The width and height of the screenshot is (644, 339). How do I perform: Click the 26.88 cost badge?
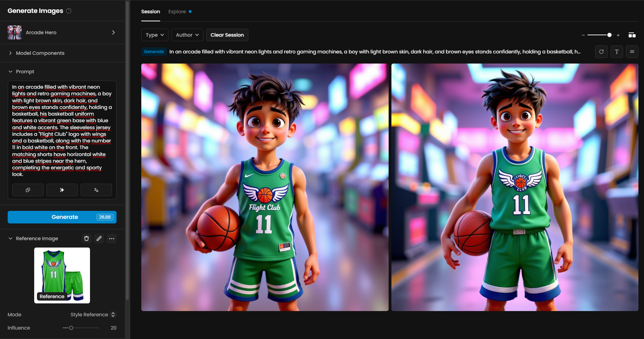pyautogui.click(x=105, y=217)
